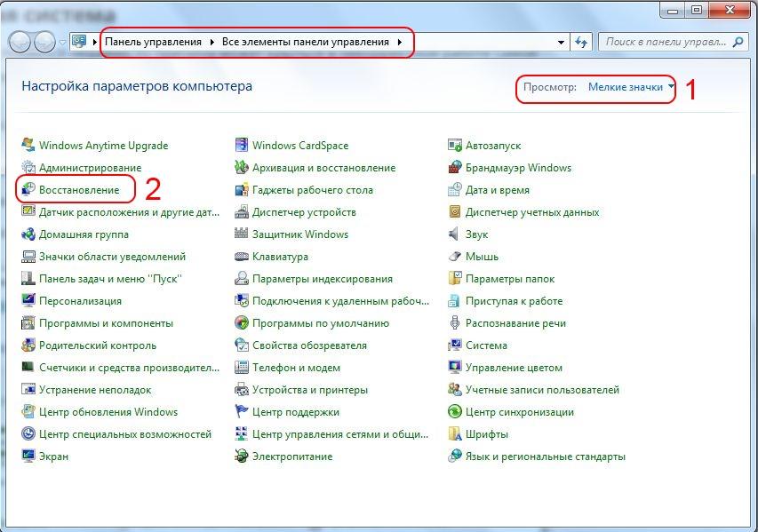758x532 pixels.
Task: Open Панель задач и меню "Пуск" link
Action: [x=110, y=278]
